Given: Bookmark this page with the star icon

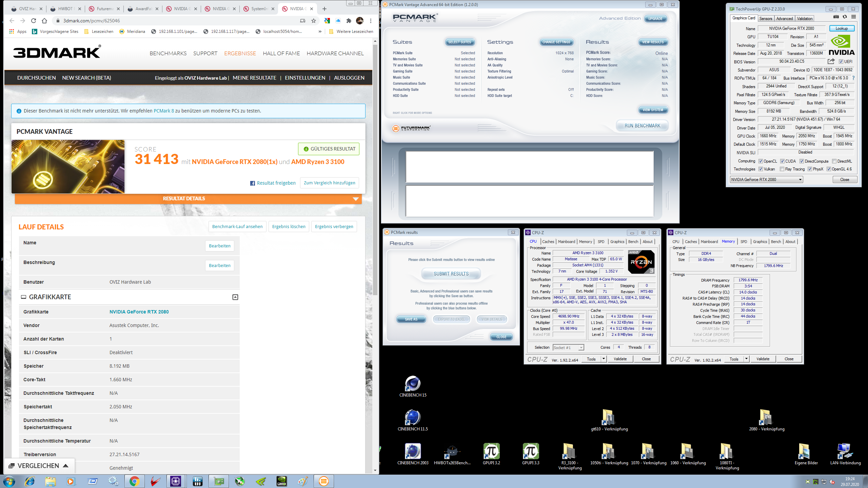Looking at the screenshot, I should click(x=314, y=21).
